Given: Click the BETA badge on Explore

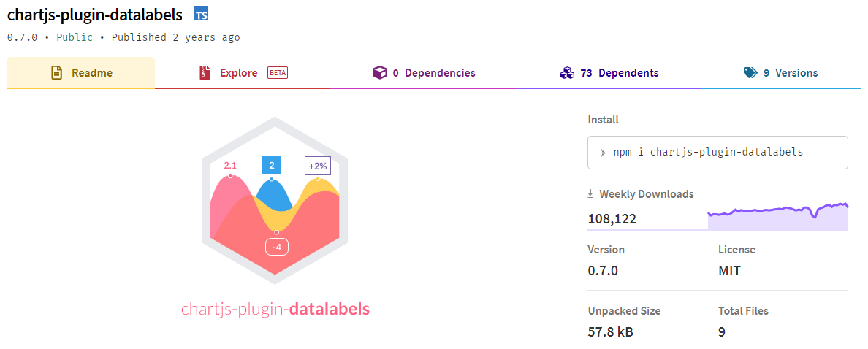Looking at the screenshot, I should coord(278,72).
